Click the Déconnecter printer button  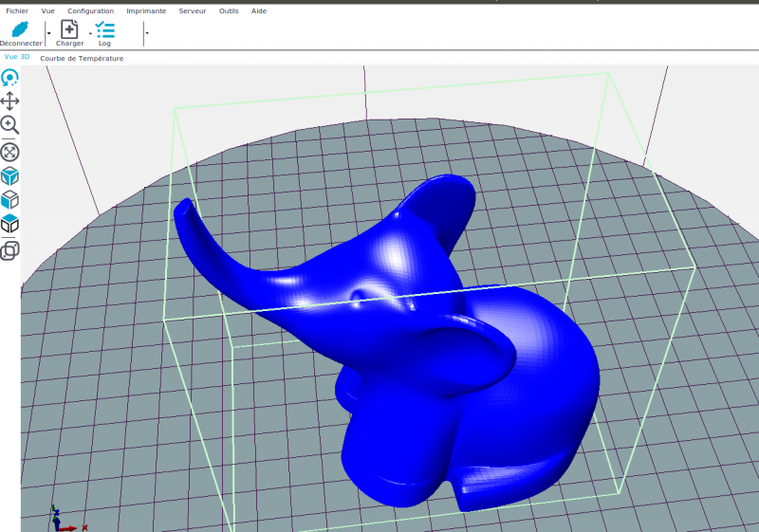pyautogui.click(x=21, y=33)
